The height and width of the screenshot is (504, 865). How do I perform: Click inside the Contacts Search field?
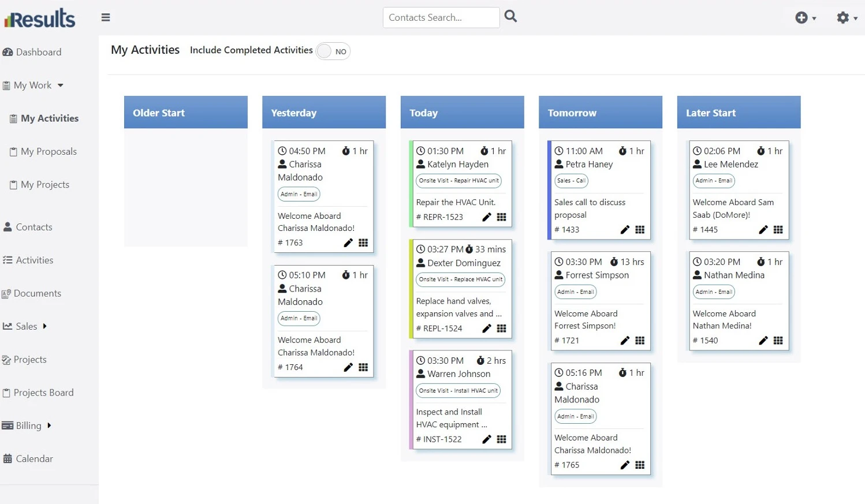[x=441, y=17]
